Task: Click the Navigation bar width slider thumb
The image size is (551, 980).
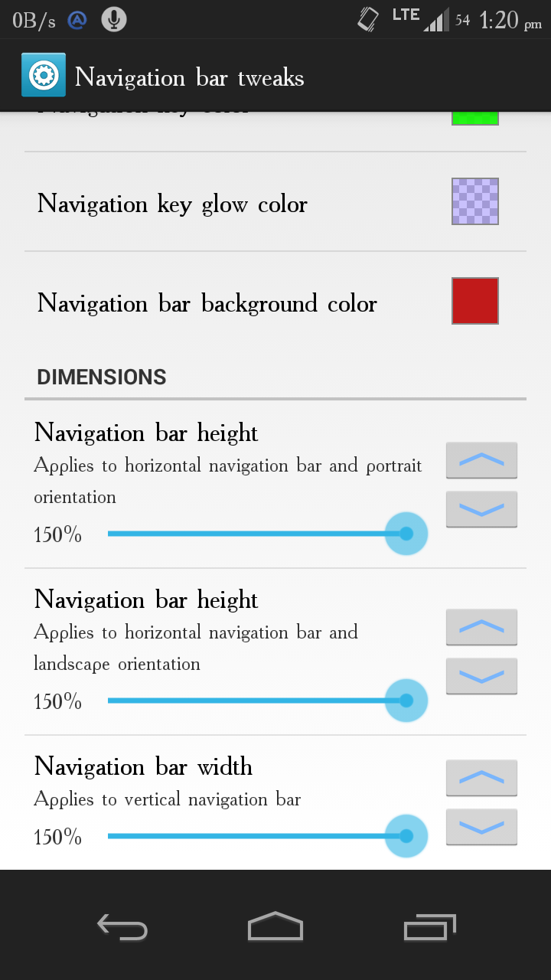Action: [x=406, y=836]
